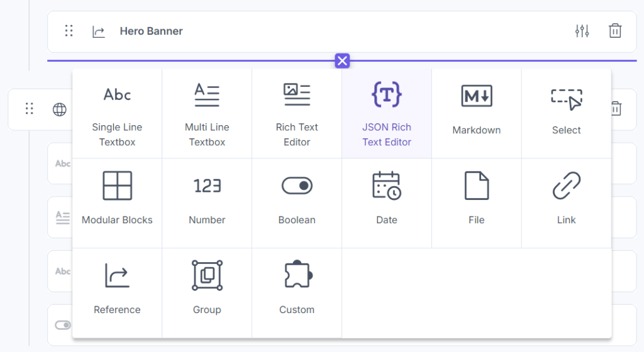
Task: Insert a Number field
Action: pos(207,203)
